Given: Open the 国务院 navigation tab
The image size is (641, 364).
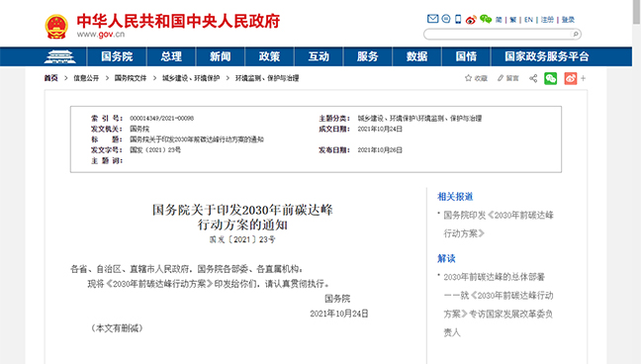Looking at the screenshot, I should pyautogui.click(x=117, y=56).
